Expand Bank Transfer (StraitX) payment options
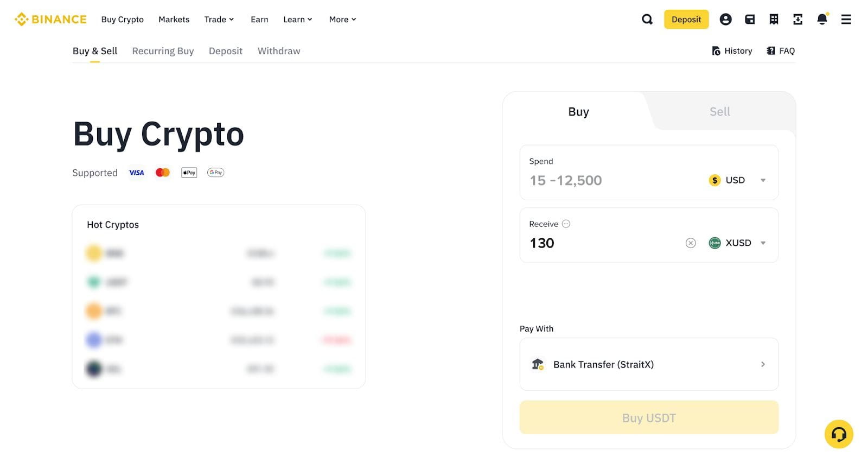This screenshot has width=868, height=463. pyautogui.click(x=649, y=364)
